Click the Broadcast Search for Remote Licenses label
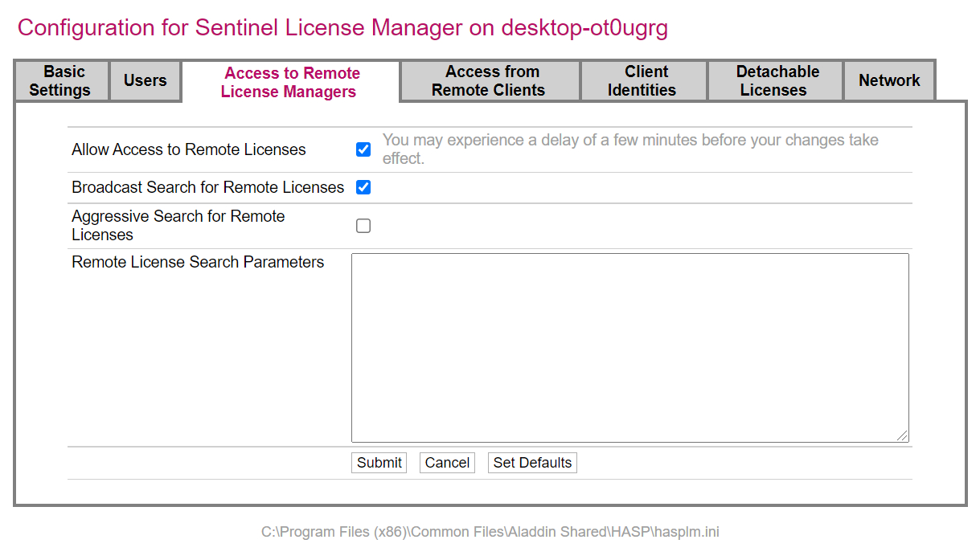Image resolution: width=980 pixels, height=560 pixels. point(208,187)
